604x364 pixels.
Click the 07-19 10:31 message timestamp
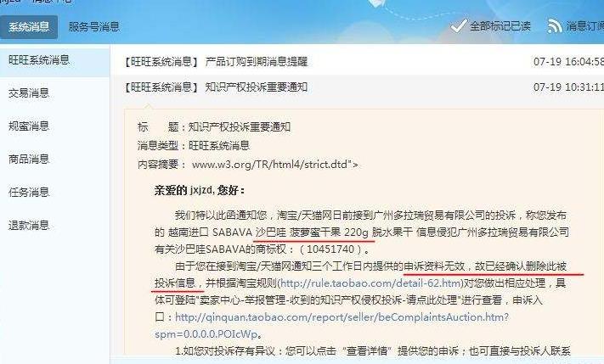click(568, 87)
